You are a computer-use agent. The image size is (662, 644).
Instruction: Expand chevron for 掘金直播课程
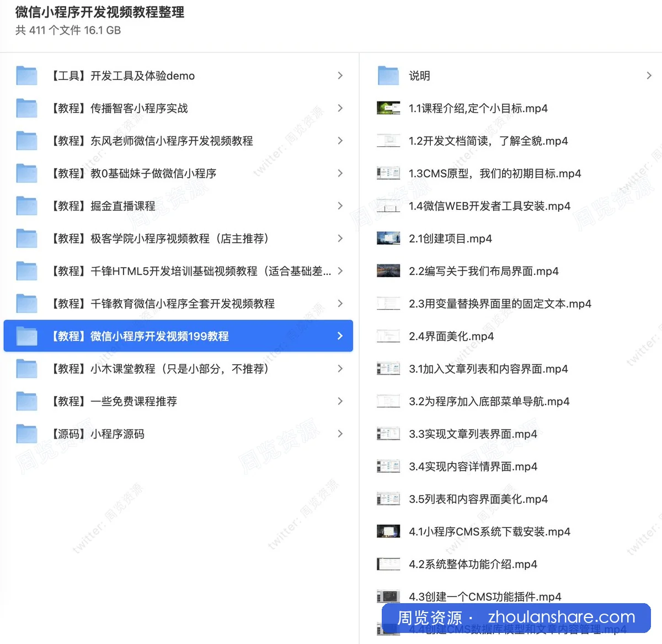pos(340,206)
